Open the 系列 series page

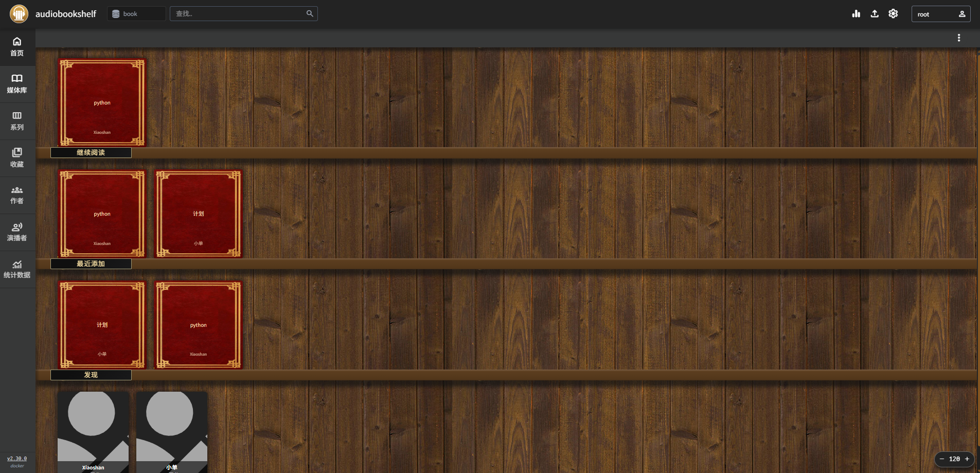pyautogui.click(x=17, y=121)
